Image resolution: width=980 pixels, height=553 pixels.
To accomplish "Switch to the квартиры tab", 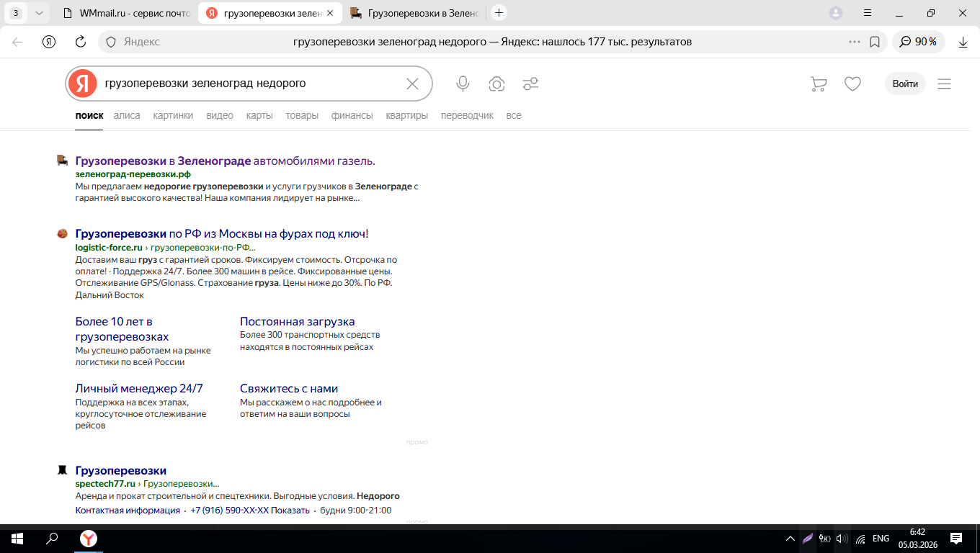I will click(407, 115).
